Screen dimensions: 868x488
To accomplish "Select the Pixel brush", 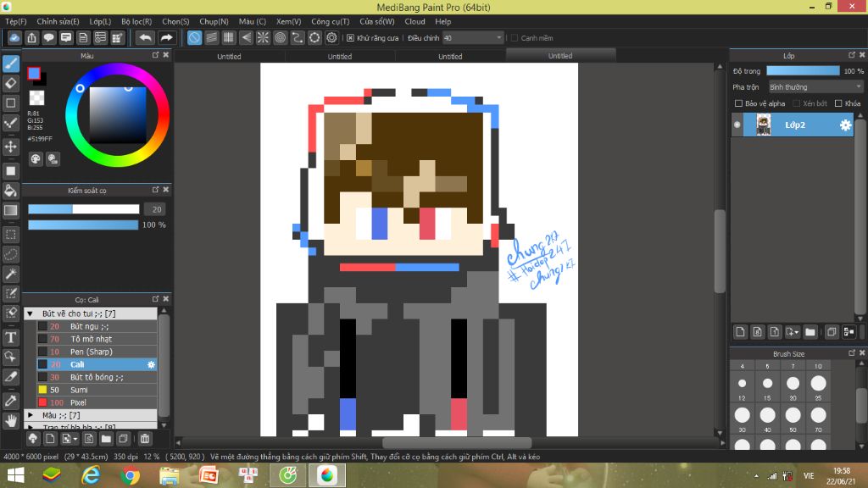I will click(97, 402).
